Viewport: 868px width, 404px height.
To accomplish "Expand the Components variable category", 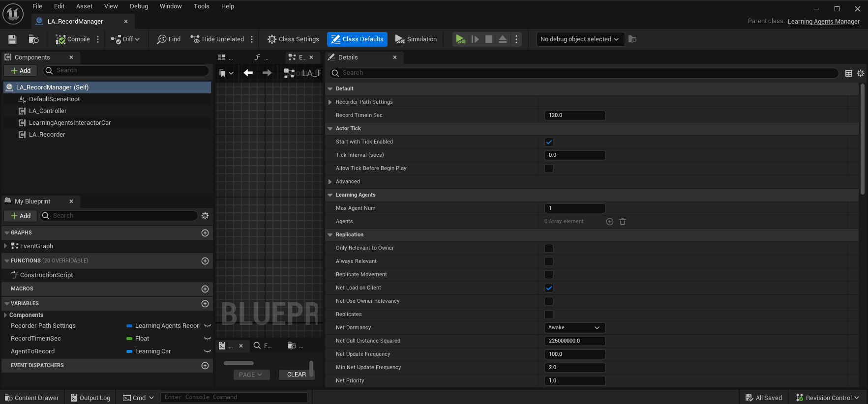I will pos(5,315).
